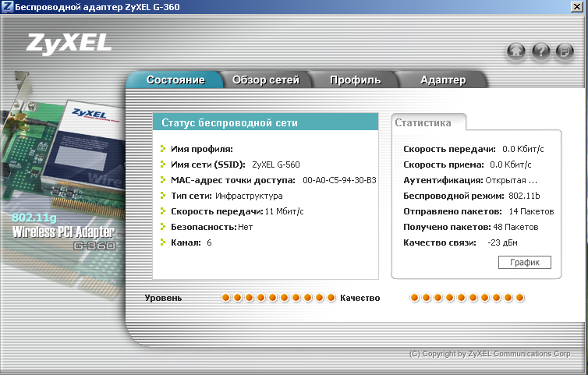Click the Безопасность value Нет
Screen dimensions: 588x375
[x=245, y=227]
